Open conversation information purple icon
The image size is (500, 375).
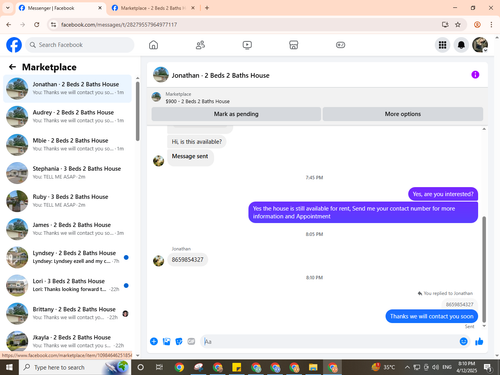click(x=475, y=75)
